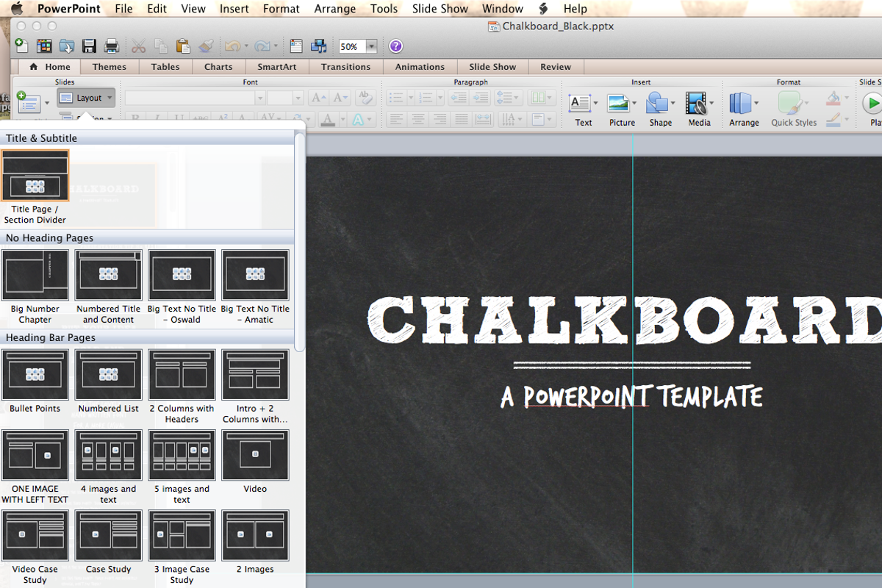Image resolution: width=882 pixels, height=588 pixels.
Task: Select the 2 Columns with Headers layout
Action: [x=182, y=387]
